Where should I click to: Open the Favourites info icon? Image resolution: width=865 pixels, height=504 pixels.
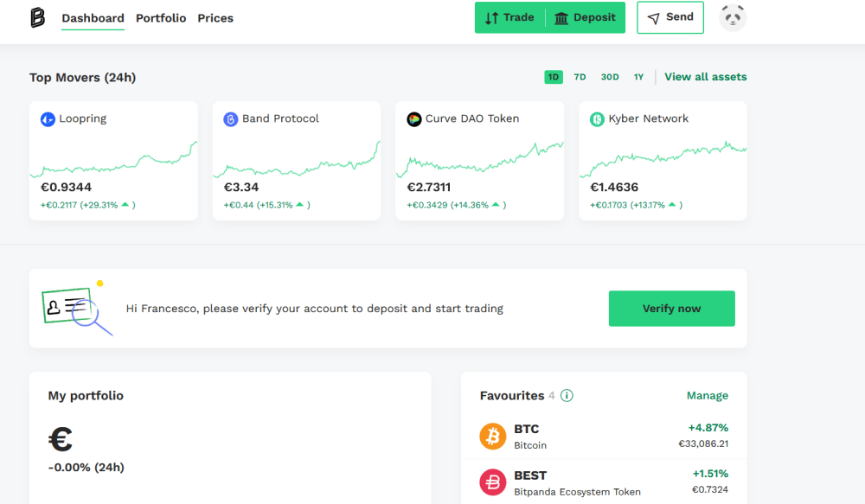point(567,395)
